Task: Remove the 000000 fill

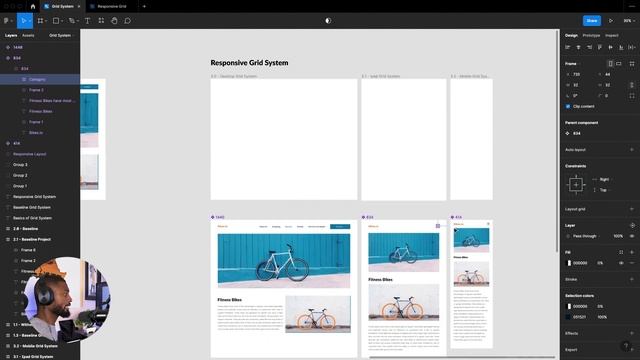Action: pyautogui.click(x=632, y=263)
